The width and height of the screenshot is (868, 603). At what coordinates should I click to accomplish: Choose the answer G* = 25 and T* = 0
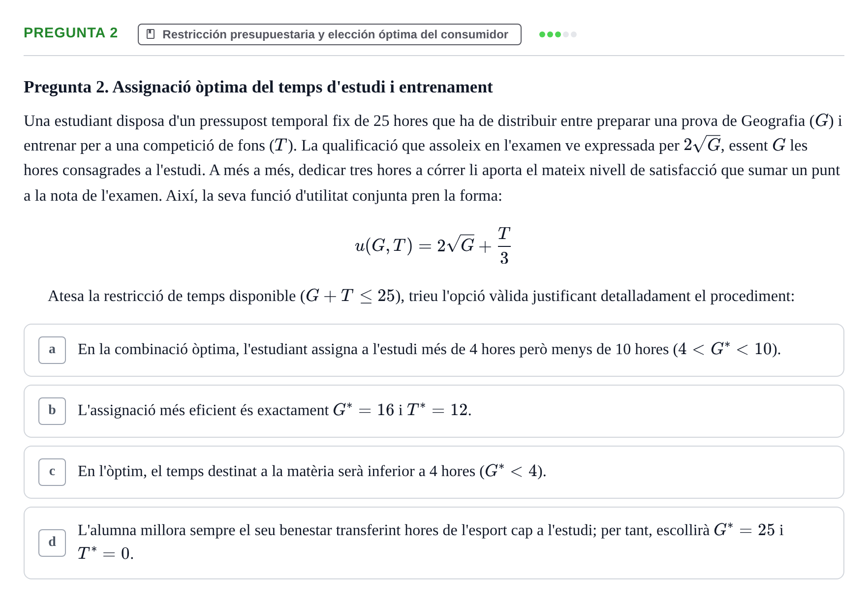pos(434,543)
